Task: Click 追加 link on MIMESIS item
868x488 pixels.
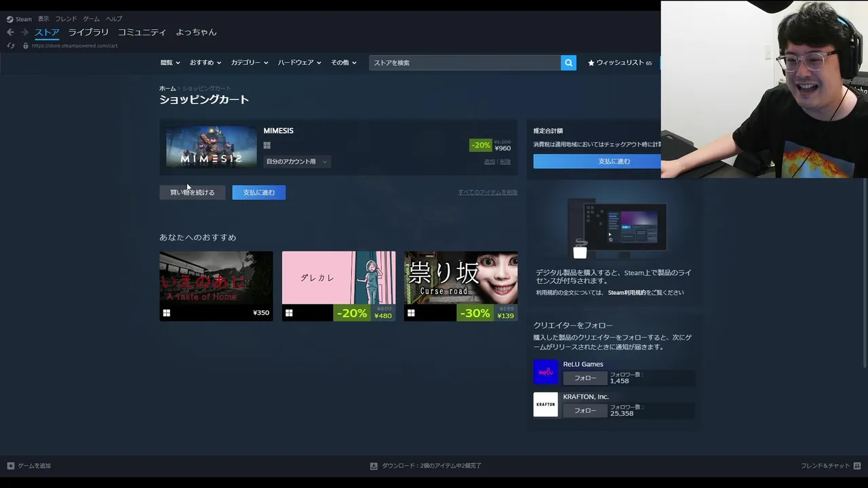Action: pos(490,162)
